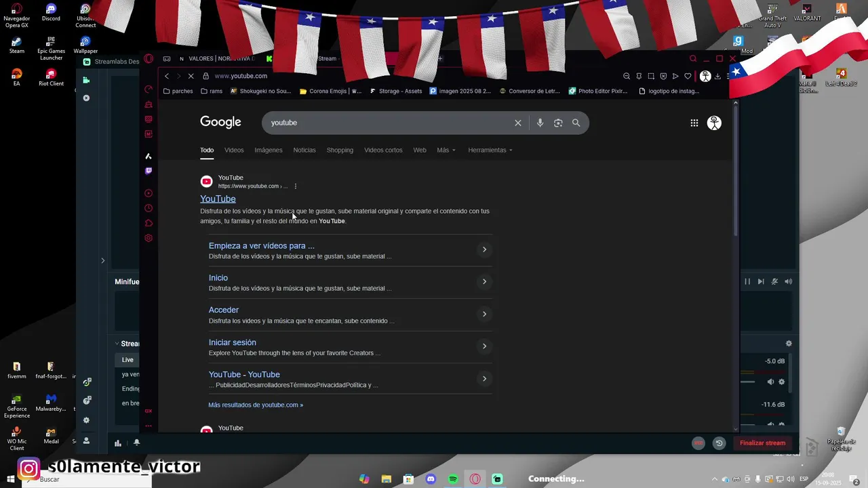The height and width of the screenshot is (488, 868).
Task: Expand the Más dropdown in Google tabs
Action: coord(446,150)
